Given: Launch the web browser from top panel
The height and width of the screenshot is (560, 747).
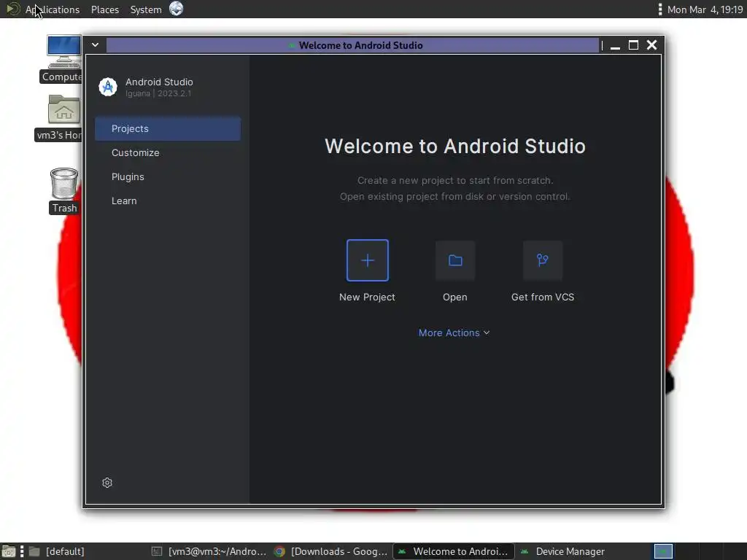Looking at the screenshot, I should tap(177, 9).
